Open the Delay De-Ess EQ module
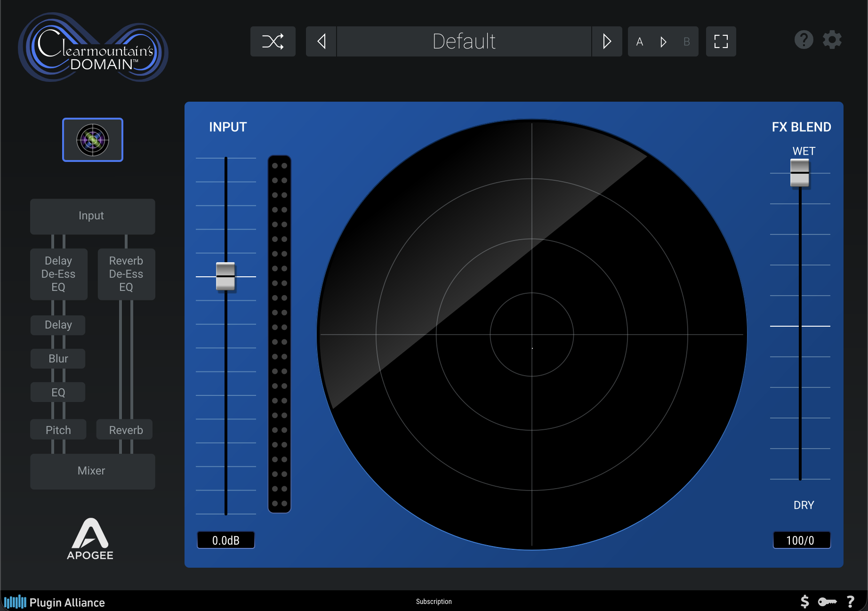Screen dimensions: 868x611 point(59,274)
